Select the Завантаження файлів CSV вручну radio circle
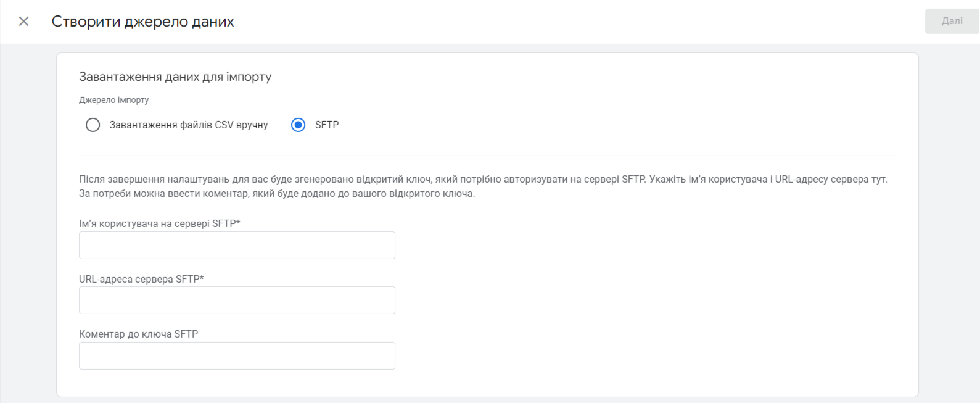Screen dimensions: 980x403 tap(93, 125)
